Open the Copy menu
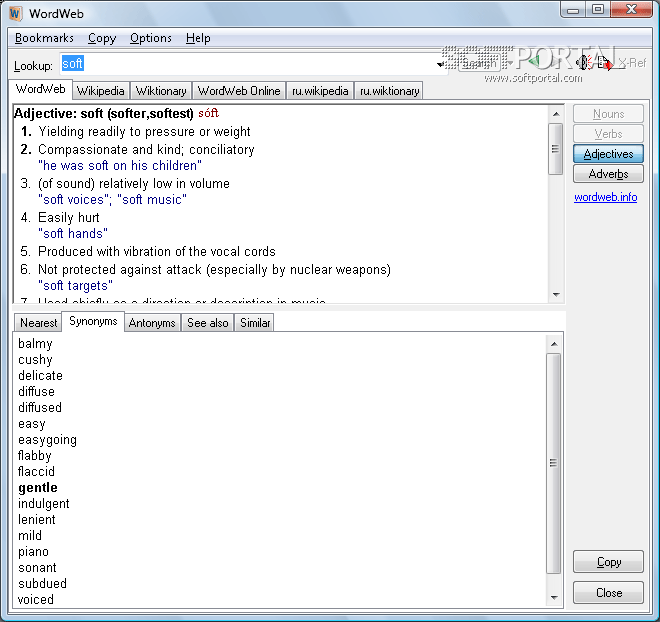 coord(102,38)
